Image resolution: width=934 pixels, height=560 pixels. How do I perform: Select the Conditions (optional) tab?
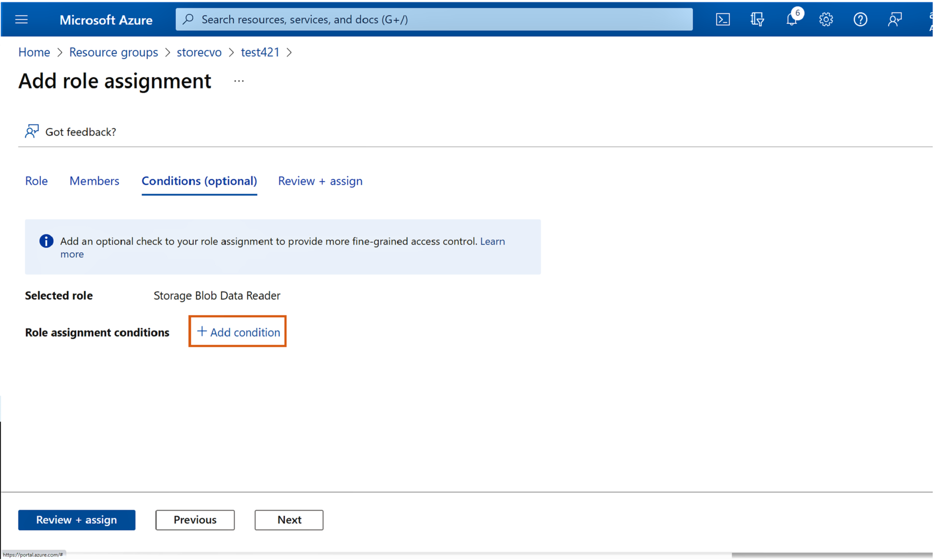(x=199, y=181)
